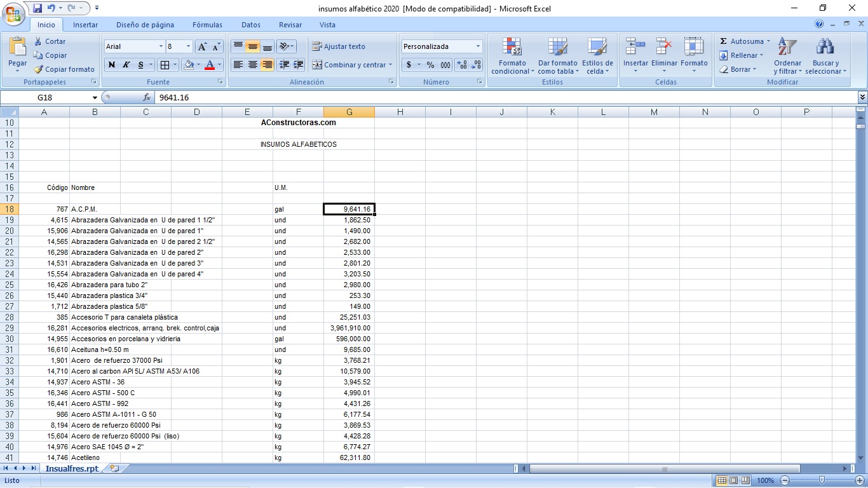This screenshot has height=488, width=868.
Task: Toggle bold N formatting
Action: point(112,65)
